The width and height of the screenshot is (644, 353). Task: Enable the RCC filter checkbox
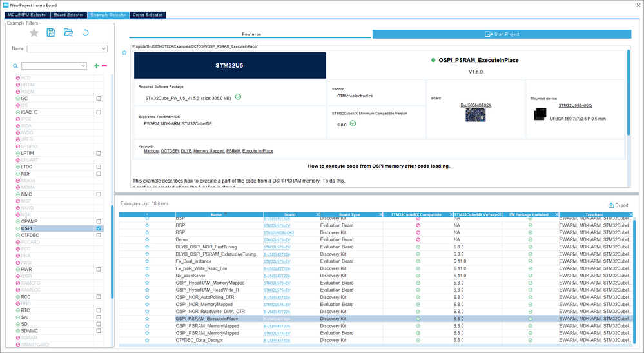[99, 297]
